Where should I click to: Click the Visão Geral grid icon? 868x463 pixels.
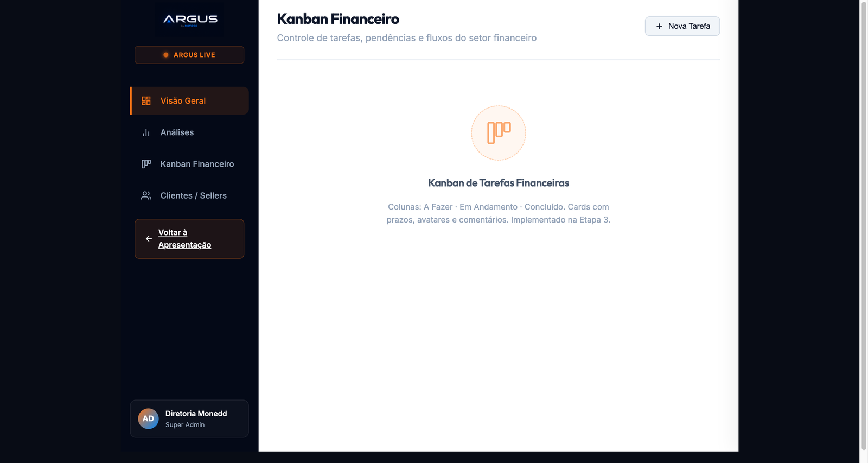(x=146, y=101)
